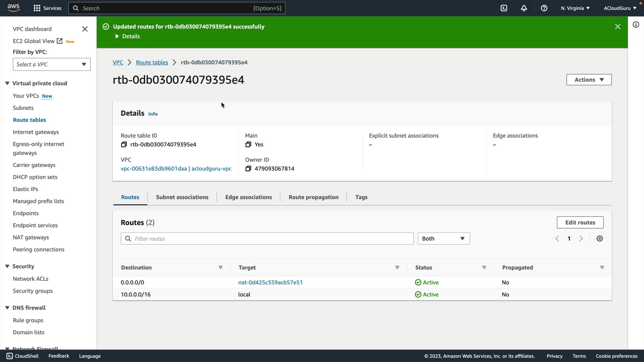Open the Both routes filter dropdown
Screen dimensions: 644x362
pyautogui.click(x=443, y=239)
